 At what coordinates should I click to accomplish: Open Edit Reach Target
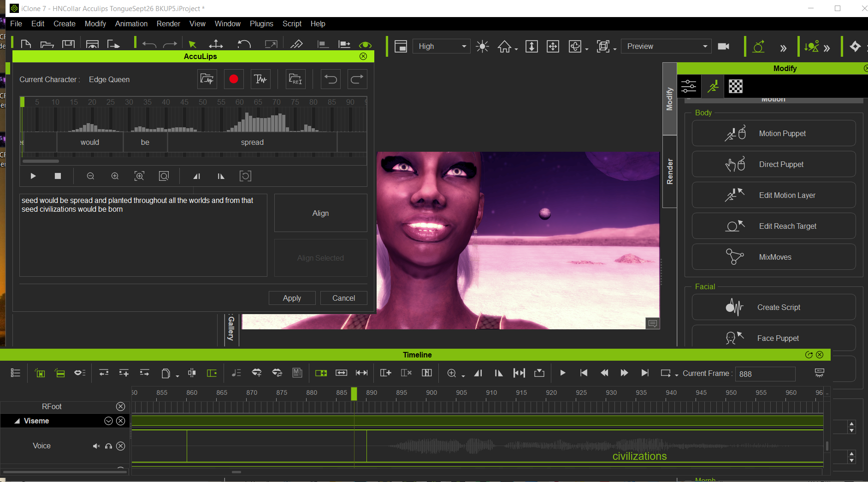click(774, 226)
